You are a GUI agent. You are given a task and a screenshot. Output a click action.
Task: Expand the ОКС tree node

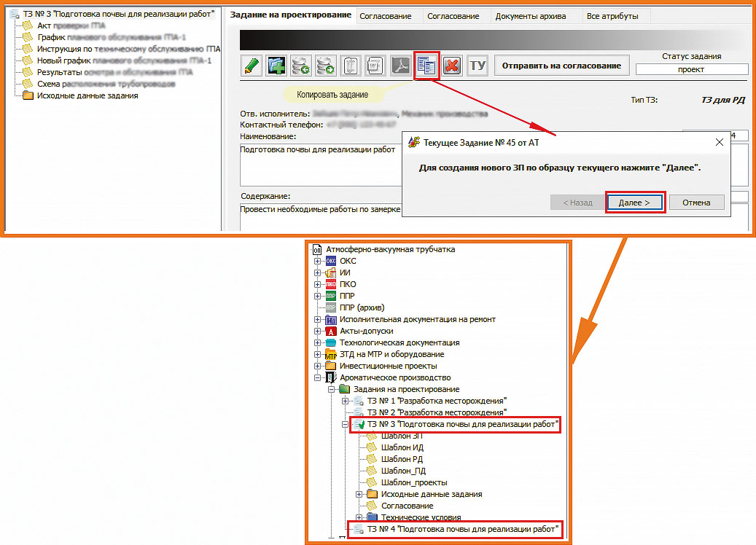tap(318, 261)
